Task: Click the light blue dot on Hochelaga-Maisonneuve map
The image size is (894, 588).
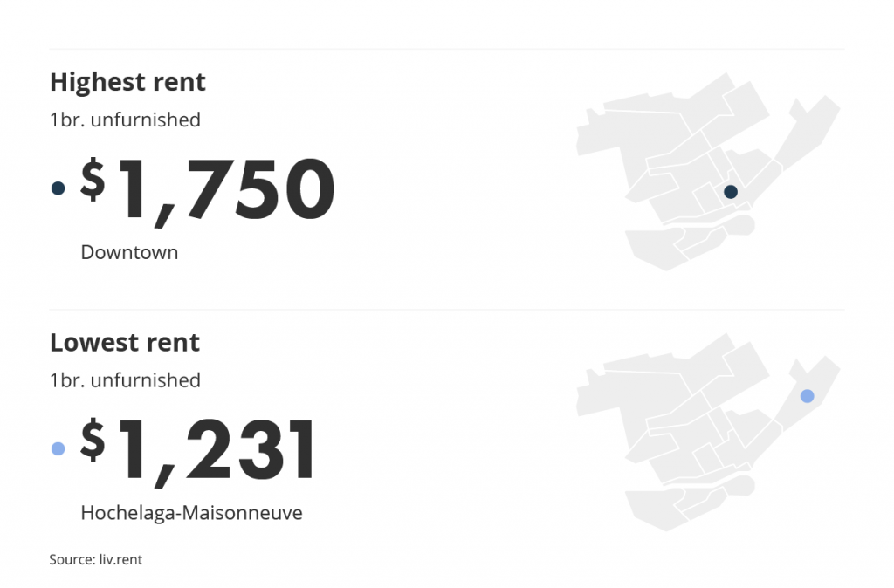Action: 807,396
